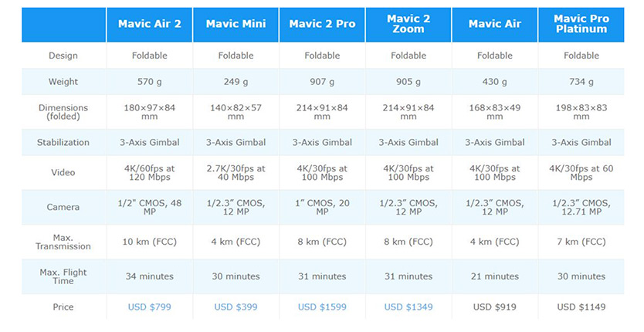Select the 905 g weight cell
Viewport: 644px width, 332px height.
[x=408, y=82]
